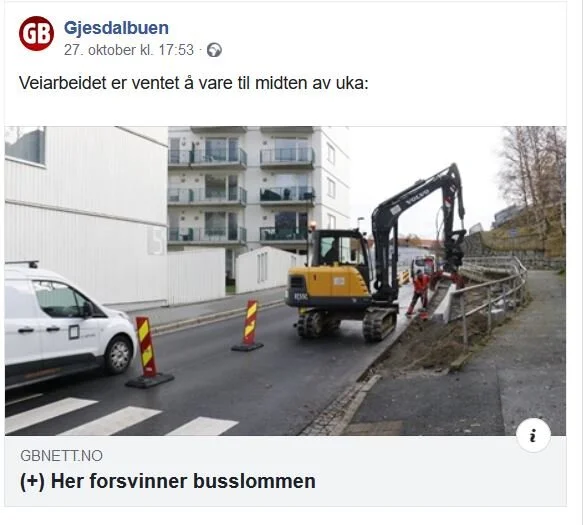Click the yellow Volvo excavator in photo
The image size is (588, 525).
tap(375, 255)
